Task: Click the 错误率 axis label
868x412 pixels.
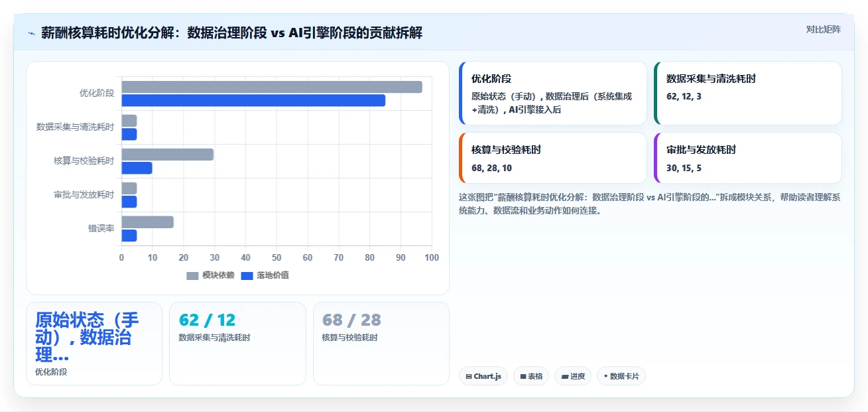Action: coord(101,228)
